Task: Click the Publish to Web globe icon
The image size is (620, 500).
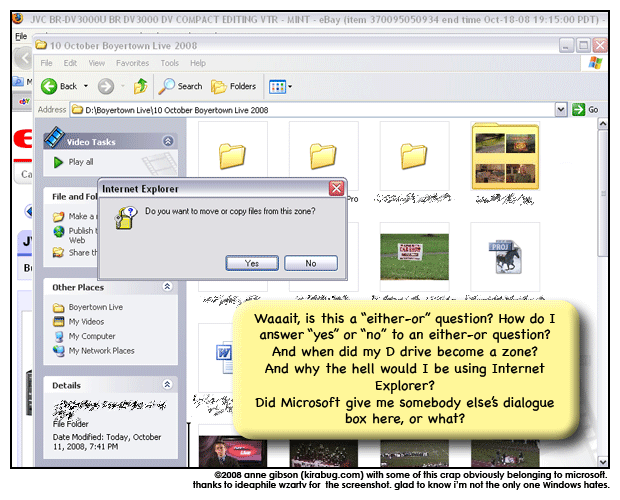Action: (x=59, y=231)
